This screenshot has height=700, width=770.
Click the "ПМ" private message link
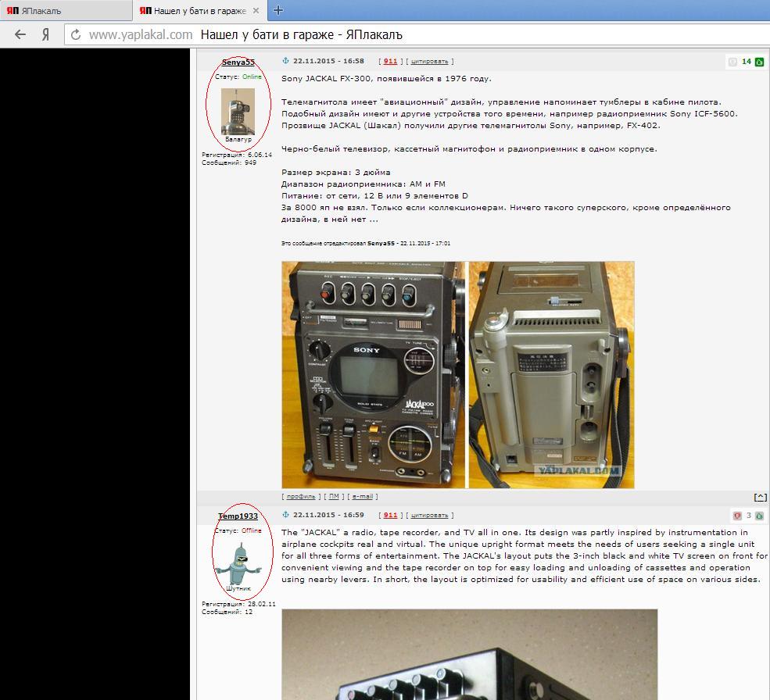pos(334,496)
